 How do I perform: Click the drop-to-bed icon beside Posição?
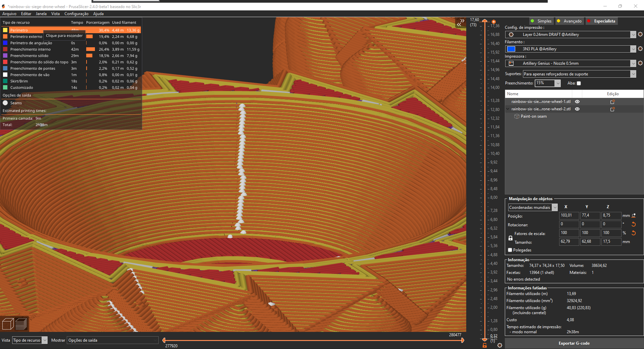tap(634, 216)
